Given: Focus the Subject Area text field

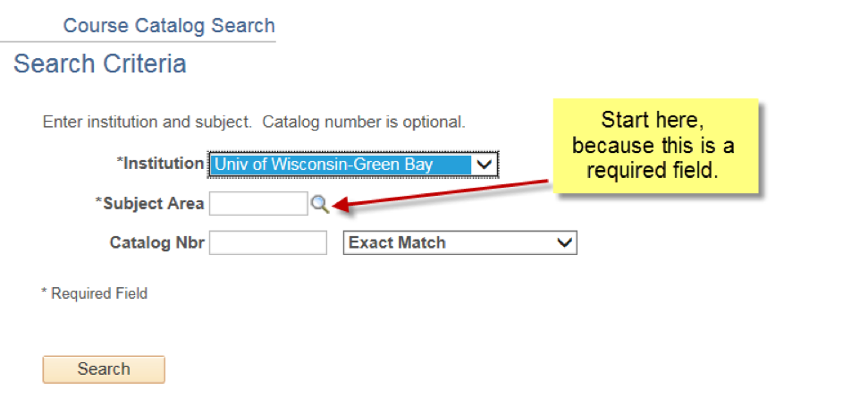Looking at the screenshot, I should tap(258, 204).
